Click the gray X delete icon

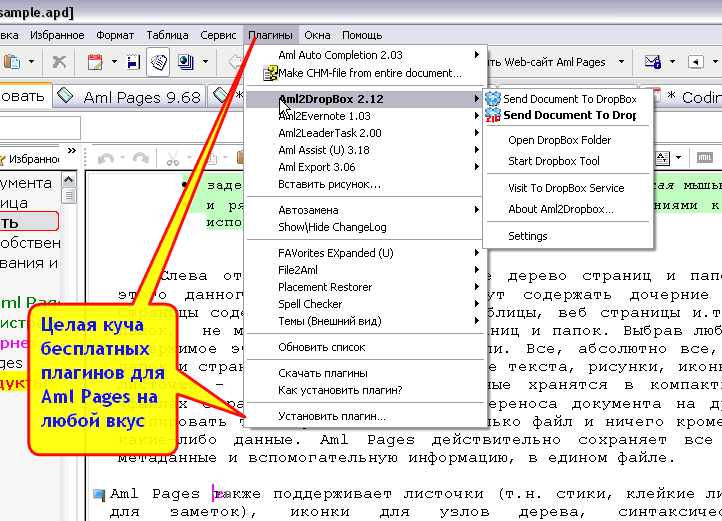coord(59,61)
